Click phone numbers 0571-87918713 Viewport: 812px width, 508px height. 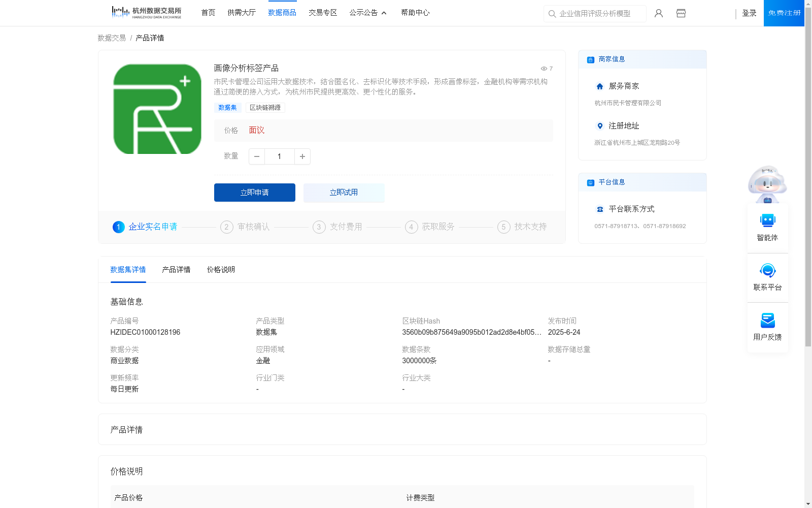(640, 226)
